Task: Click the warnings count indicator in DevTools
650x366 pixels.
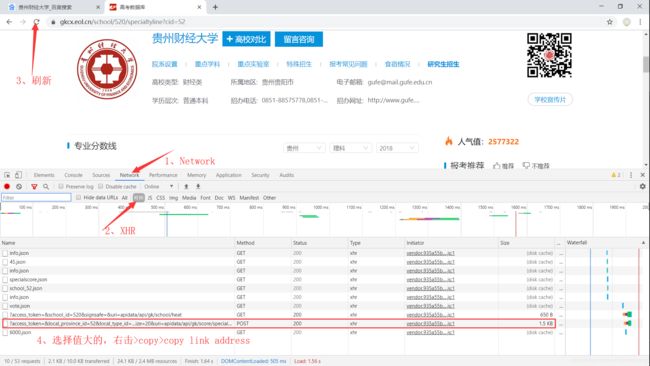Action: [x=616, y=175]
